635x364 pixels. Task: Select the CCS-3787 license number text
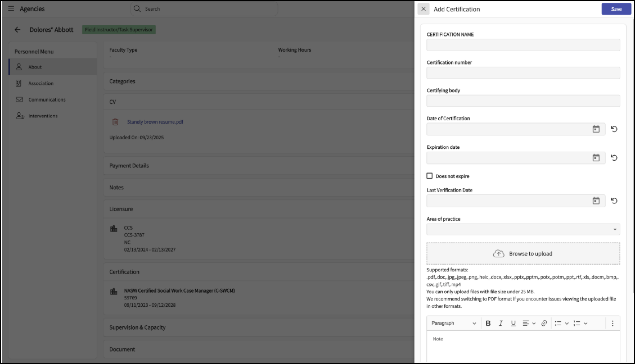(134, 235)
